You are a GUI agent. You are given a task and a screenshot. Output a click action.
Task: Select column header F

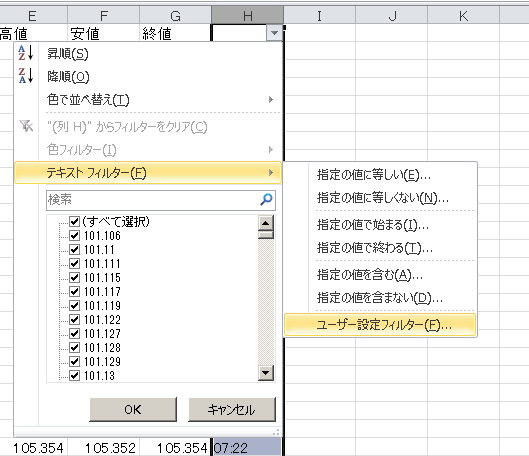104,16
